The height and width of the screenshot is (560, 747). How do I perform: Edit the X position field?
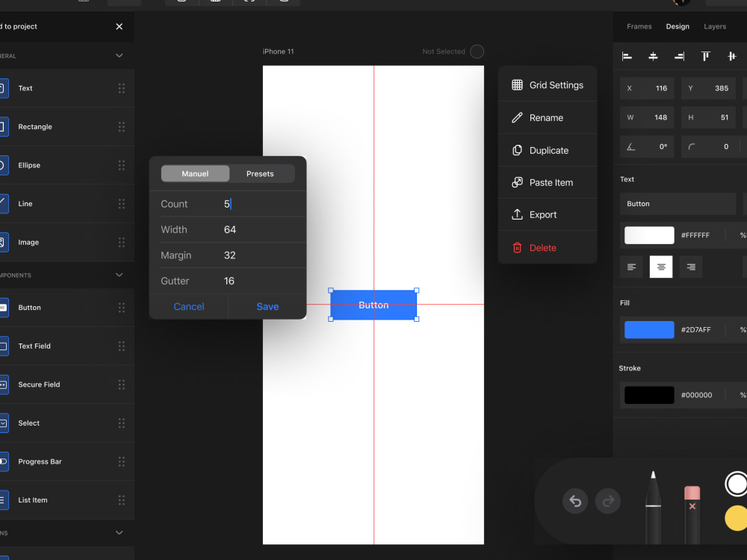coord(647,88)
